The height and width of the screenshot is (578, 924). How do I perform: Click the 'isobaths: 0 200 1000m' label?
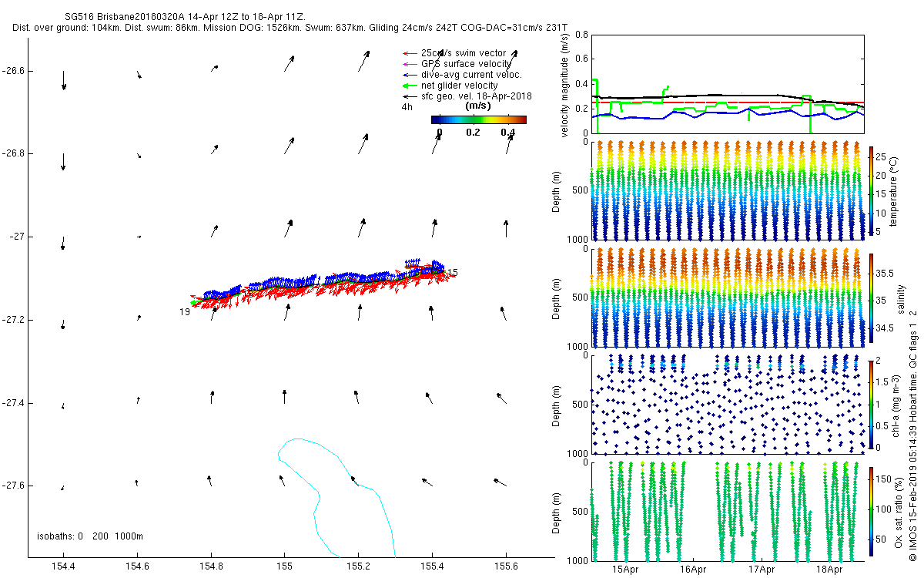click(90, 536)
